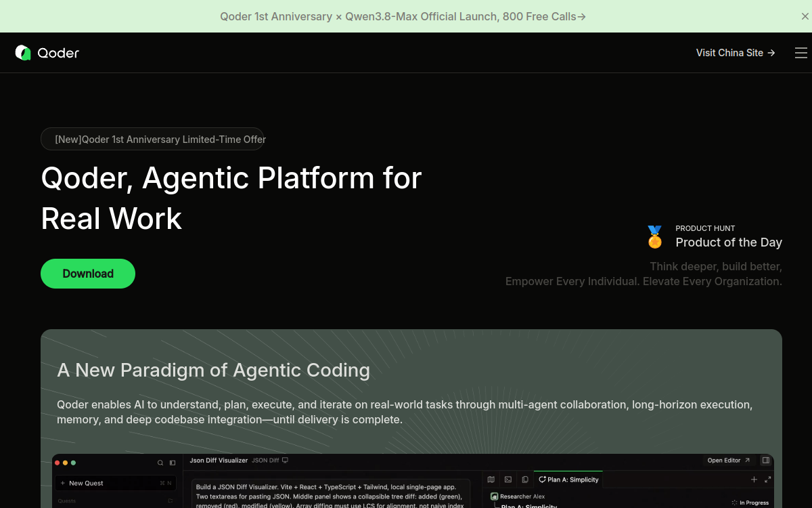Click the plus icon to add a tab

(754, 480)
